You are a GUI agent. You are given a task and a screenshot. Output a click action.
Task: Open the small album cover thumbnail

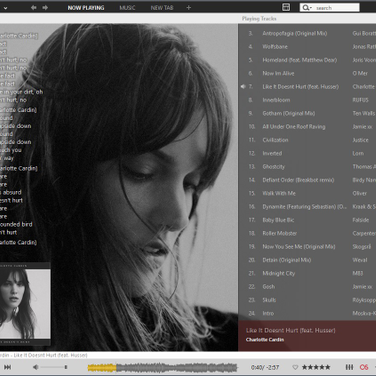pyautogui.click(x=25, y=304)
